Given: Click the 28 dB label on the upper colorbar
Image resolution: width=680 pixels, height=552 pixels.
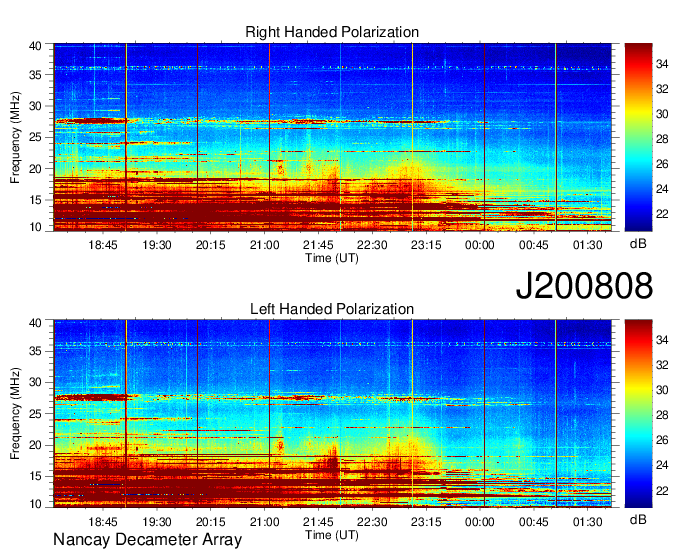Looking at the screenshot, I should pyautogui.click(x=662, y=139).
